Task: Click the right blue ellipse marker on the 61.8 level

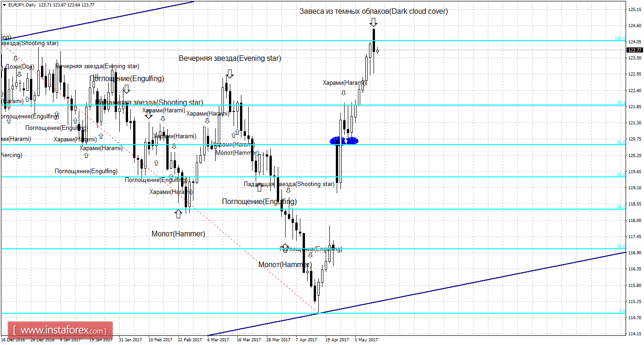Action: click(x=352, y=141)
